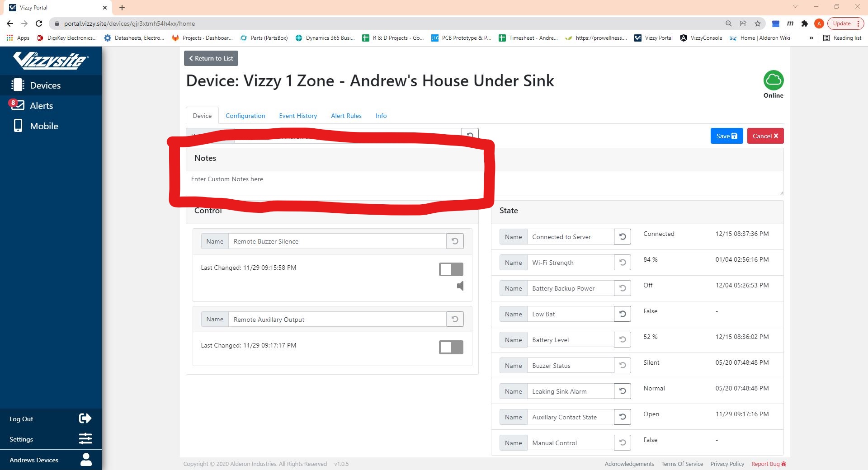
Task: Select the Device tab
Action: click(202, 116)
